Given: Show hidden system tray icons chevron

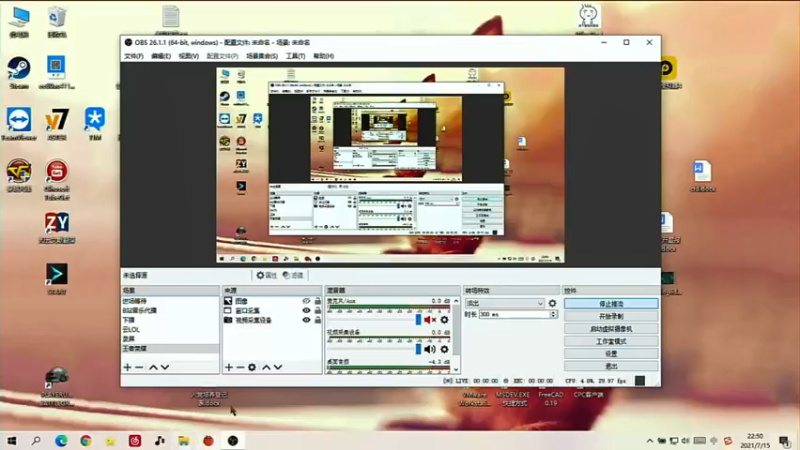Looking at the screenshot, I should click(x=649, y=440).
